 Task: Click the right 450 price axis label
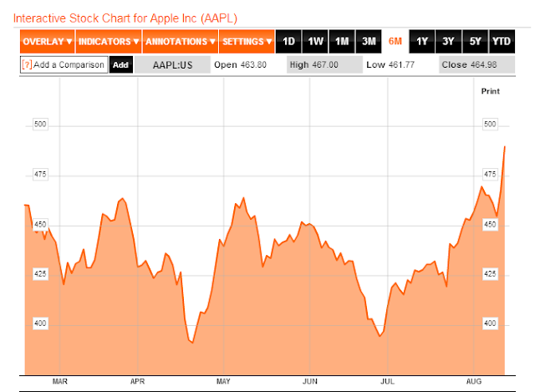point(490,225)
